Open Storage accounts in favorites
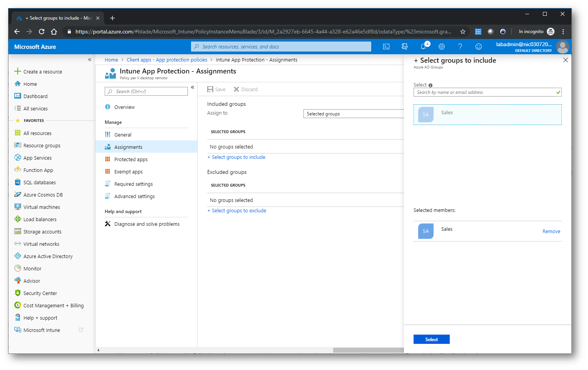588x370 pixels. point(42,232)
